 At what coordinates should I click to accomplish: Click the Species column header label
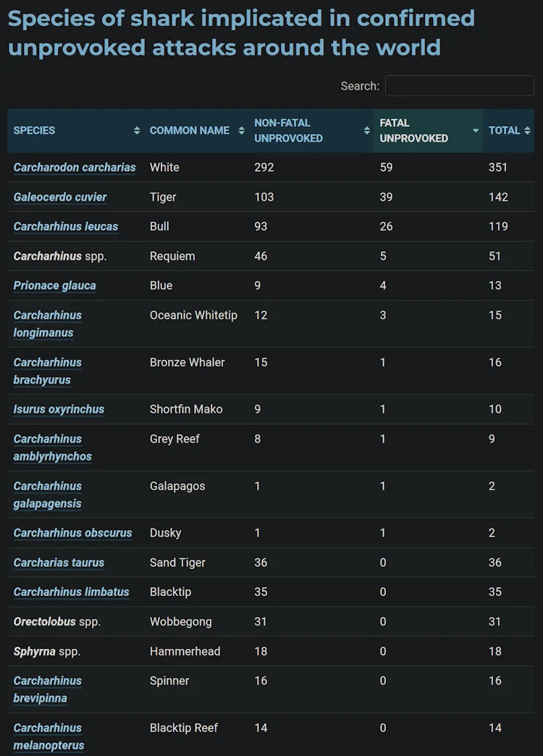[34, 130]
